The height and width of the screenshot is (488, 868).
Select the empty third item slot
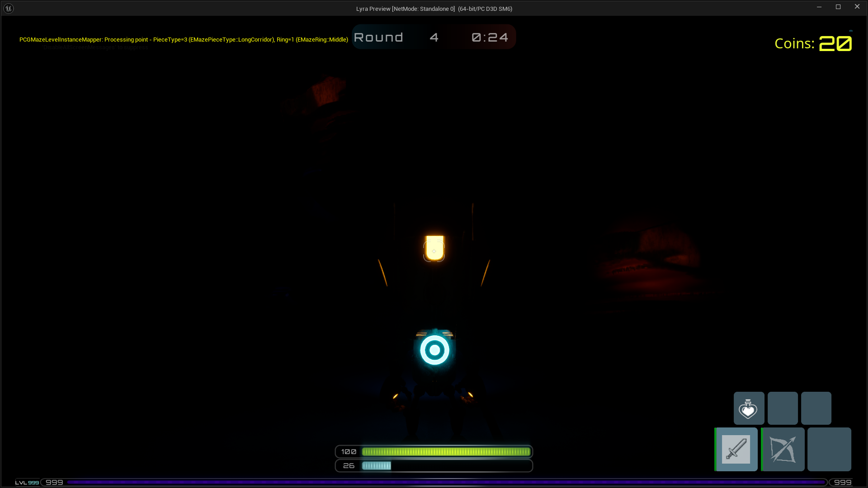coord(816,408)
